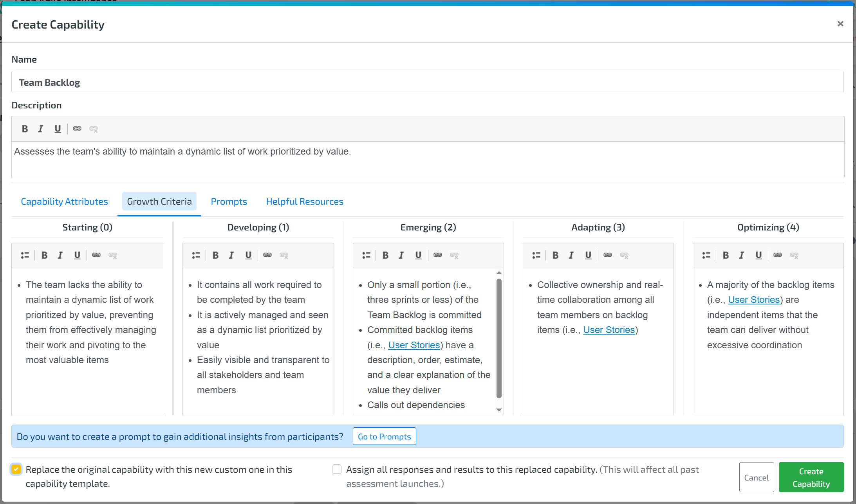856x504 pixels.
Task: Click the Team Backlog name input field
Action: tap(427, 82)
